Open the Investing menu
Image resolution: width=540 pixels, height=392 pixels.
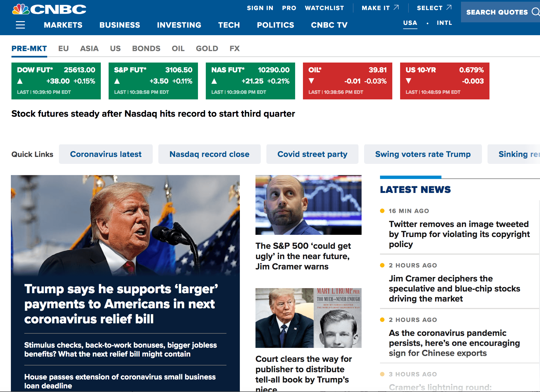[179, 25]
